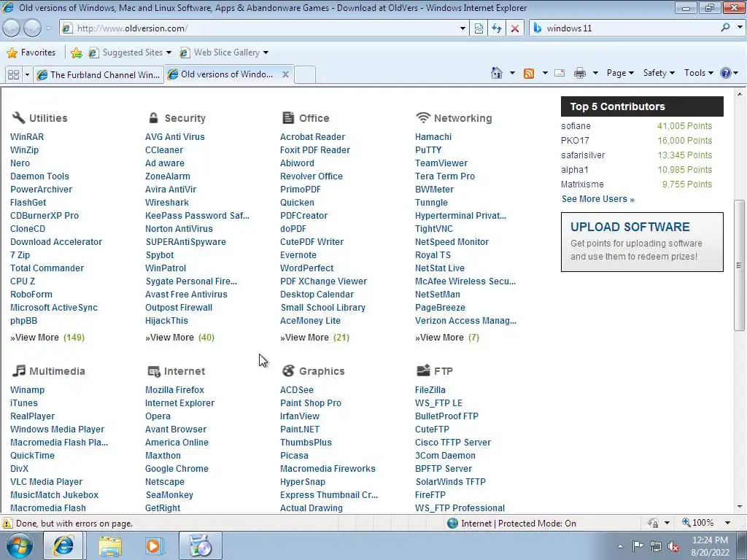Viewport: 747px width, 560px height.
Task: Show hidden tray icons arrow
Action: coord(620,546)
